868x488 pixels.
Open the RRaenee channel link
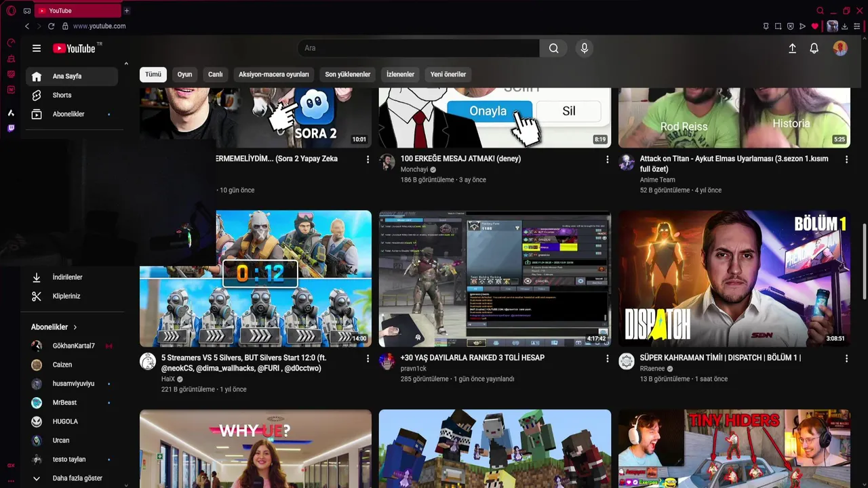tap(652, 369)
